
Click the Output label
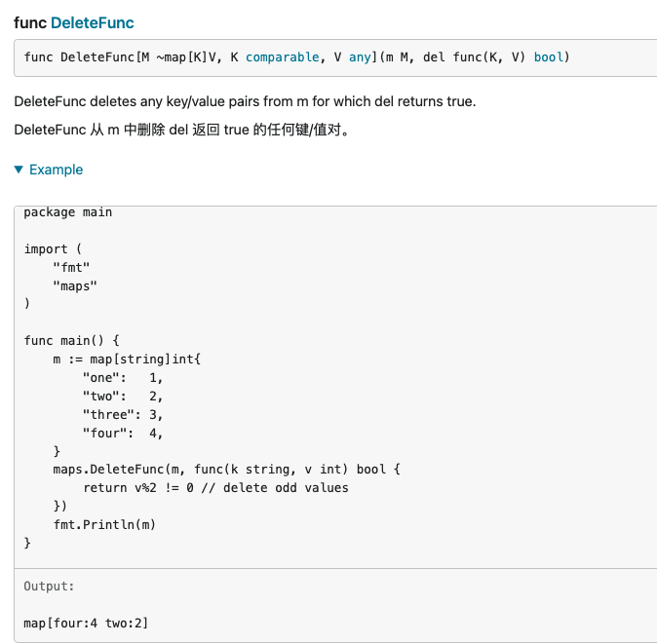49,587
